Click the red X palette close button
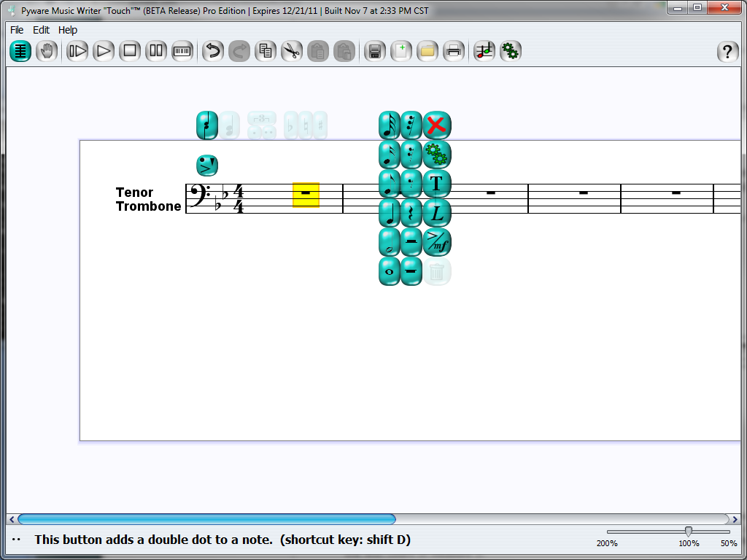 tap(437, 125)
